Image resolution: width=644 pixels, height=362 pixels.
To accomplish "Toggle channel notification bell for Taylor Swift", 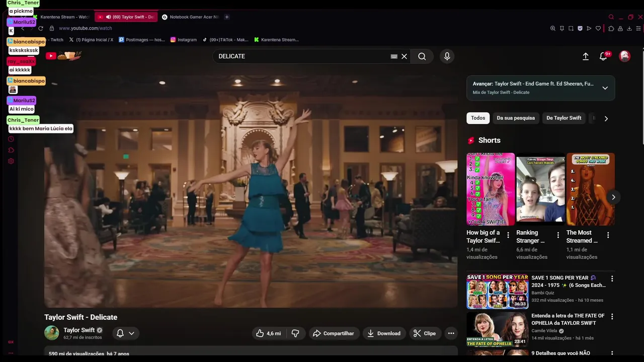I will 120,333.
